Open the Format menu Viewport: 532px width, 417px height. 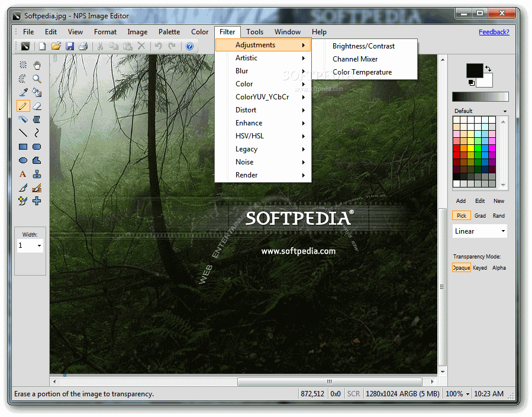(105, 32)
